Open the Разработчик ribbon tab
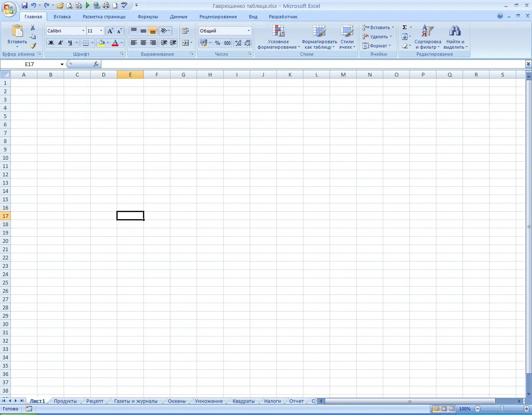532x415 pixels. 283,17
